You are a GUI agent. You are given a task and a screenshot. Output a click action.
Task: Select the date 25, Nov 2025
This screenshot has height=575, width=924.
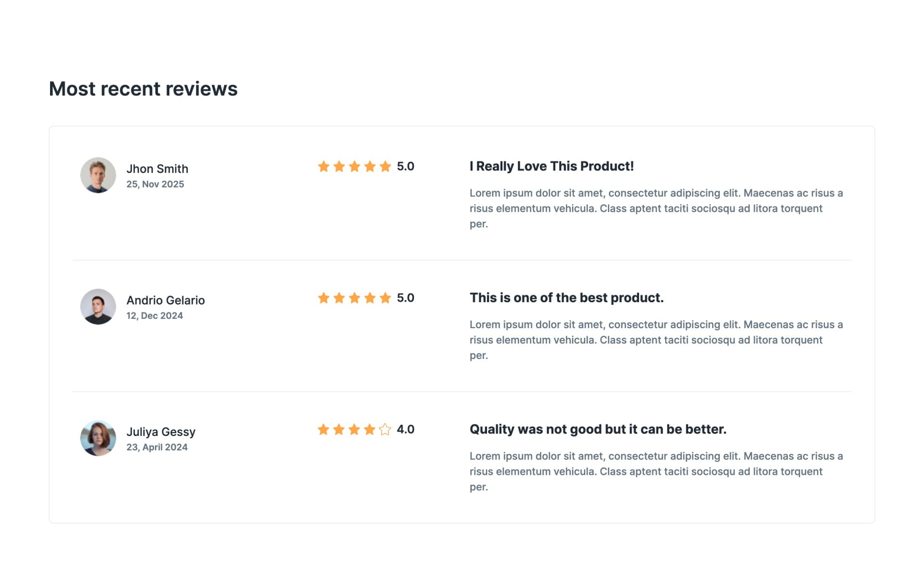[x=155, y=184]
